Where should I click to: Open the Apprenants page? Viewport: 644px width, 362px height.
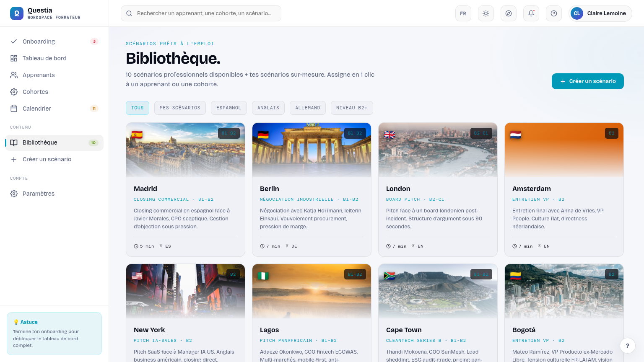[54, 75]
